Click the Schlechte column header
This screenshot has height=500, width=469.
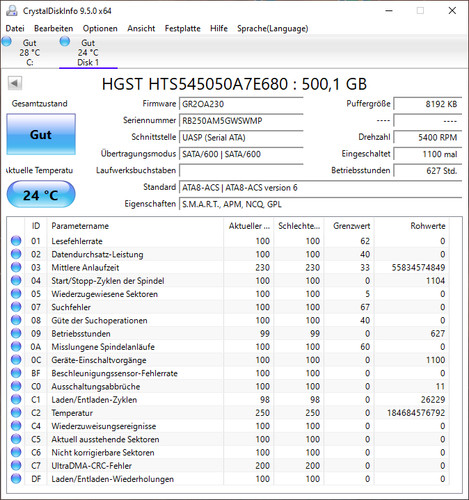[x=299, y=226]
